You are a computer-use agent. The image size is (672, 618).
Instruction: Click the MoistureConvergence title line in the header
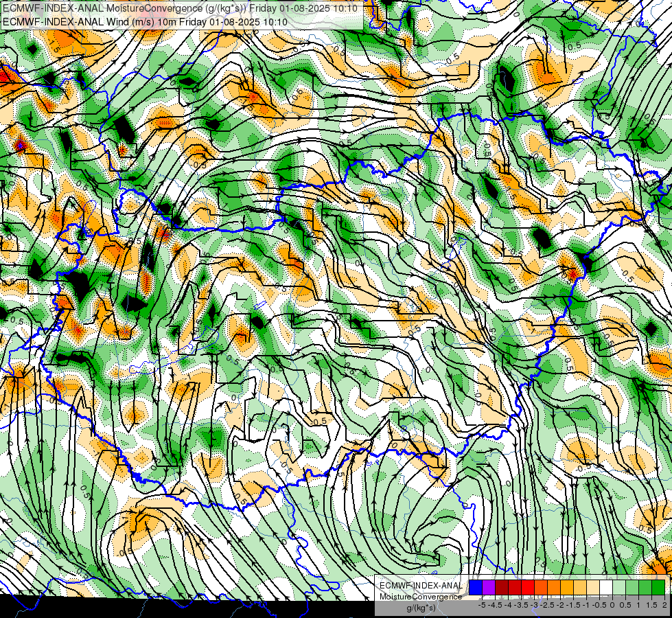pyautogui.click(x=180, y=8)
